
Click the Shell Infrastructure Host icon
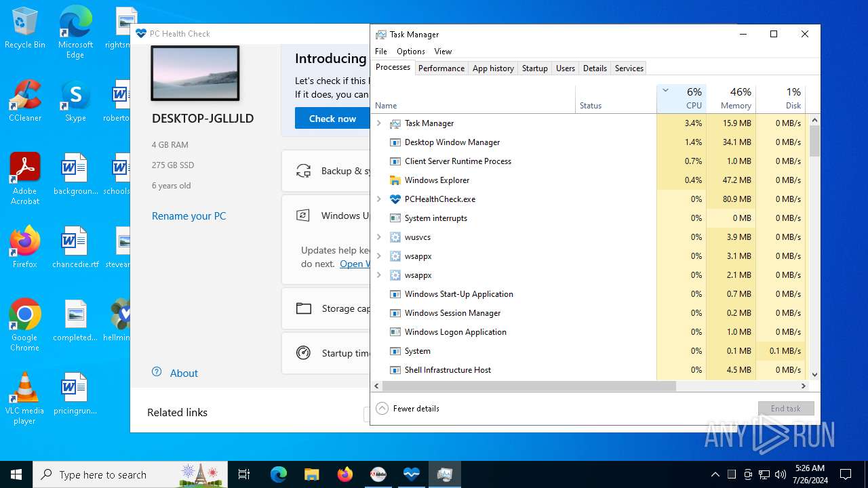395,370
